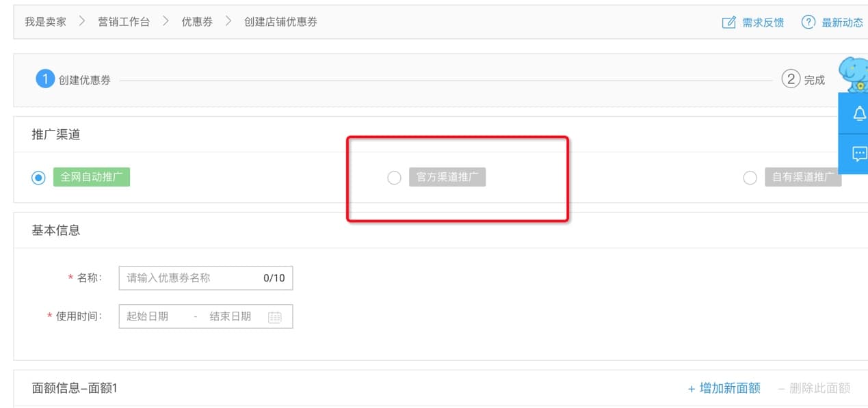Click 创建店铺优惠券 in the breadcrumb
This screenshot has width=868, height=408.
pyautogui.click(x=280, y=22)
